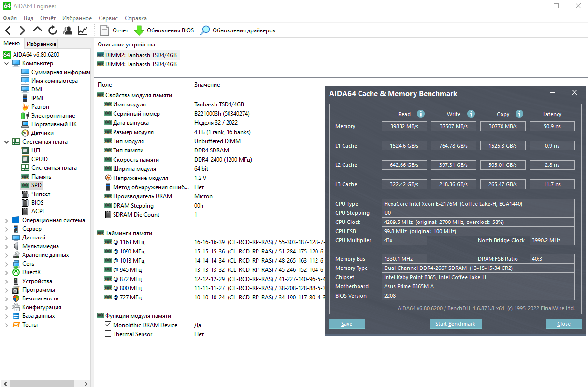Select the CPUID tree item

point(35,159)
